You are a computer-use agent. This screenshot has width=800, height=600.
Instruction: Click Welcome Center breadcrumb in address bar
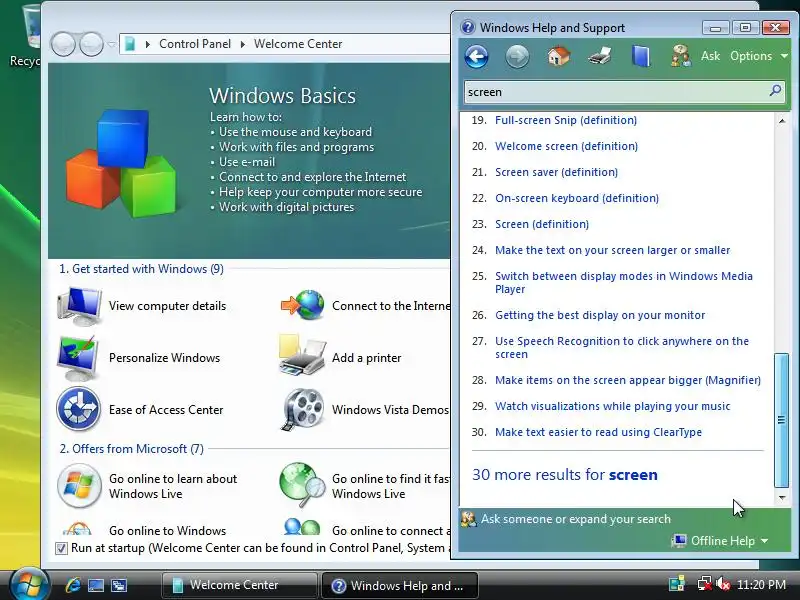coord(298,44)
